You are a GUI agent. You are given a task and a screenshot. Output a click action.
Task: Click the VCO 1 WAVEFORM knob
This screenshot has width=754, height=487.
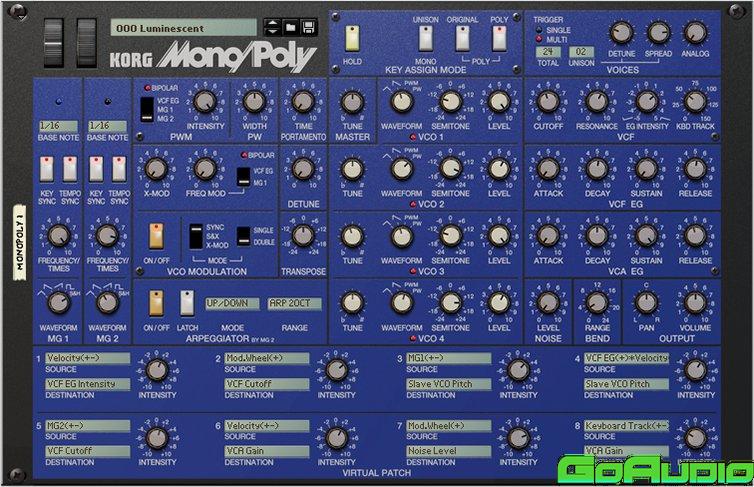[402, 102]
